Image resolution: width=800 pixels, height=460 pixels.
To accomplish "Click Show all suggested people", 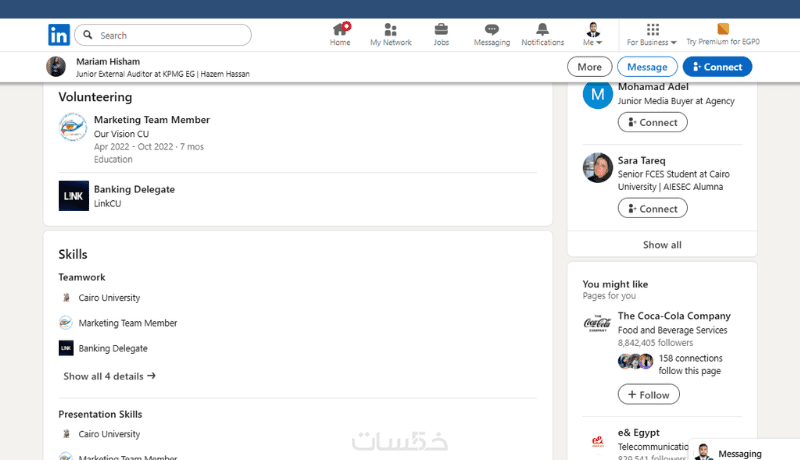I will click(x=662, y=245).
